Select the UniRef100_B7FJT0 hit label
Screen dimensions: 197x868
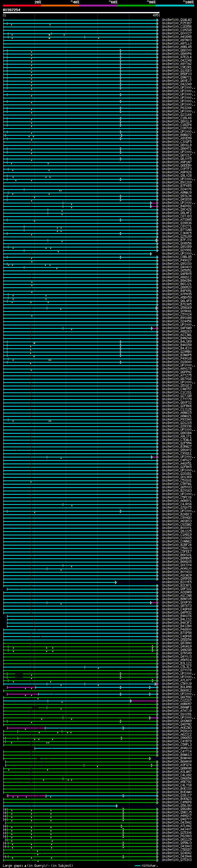pyautogui.click(x=177, y=240)
